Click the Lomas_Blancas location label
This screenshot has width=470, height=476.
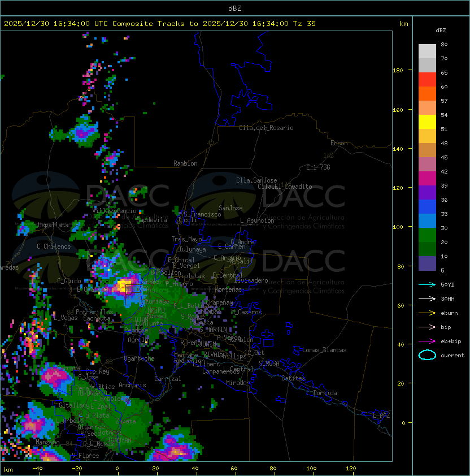(324, 350)
